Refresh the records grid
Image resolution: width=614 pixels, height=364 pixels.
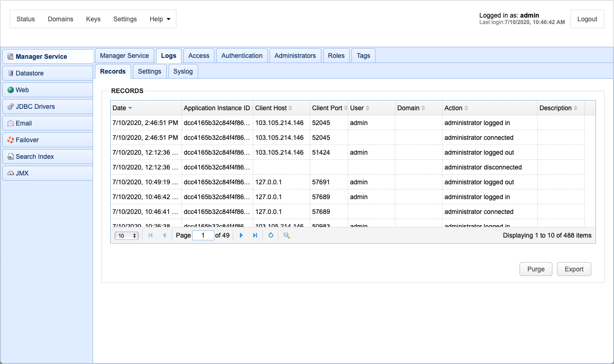[271, 235]
